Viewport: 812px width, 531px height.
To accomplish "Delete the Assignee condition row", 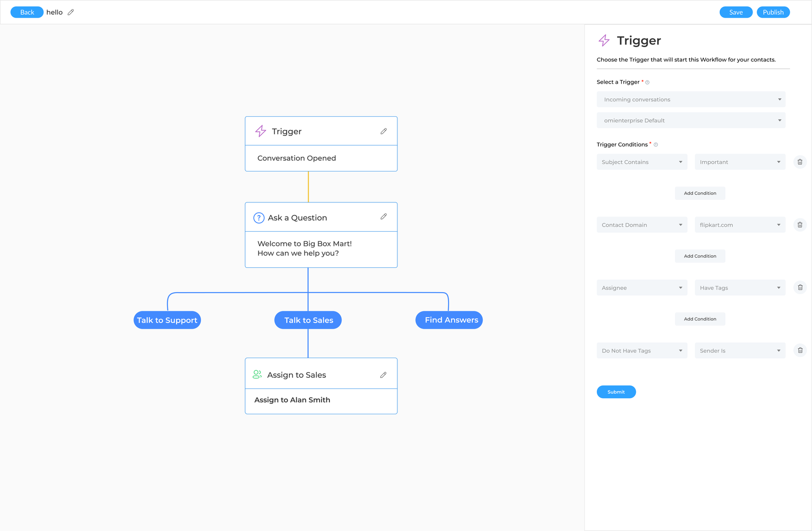I will [x=800, y=288].
